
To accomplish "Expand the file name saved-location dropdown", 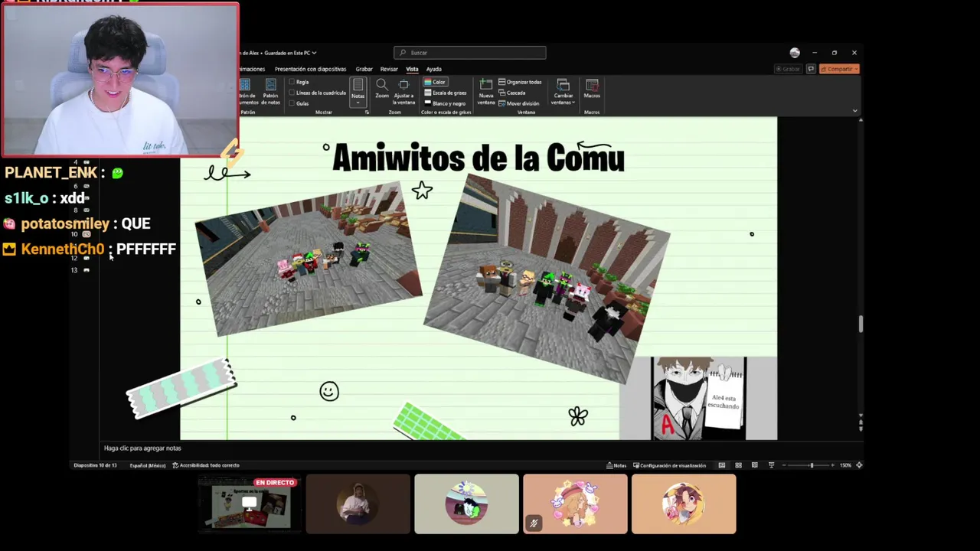I will [314, 53].
